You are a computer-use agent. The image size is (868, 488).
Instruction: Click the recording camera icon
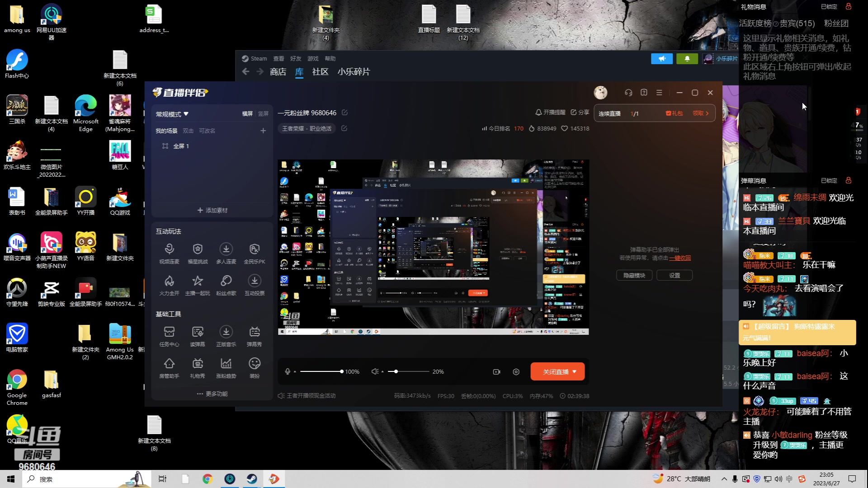[496, 371]
